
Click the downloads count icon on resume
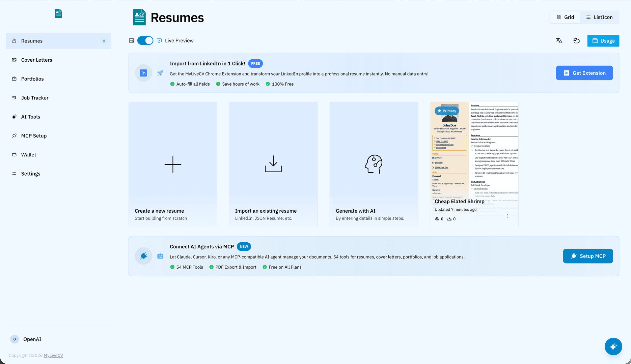point(449,219)
